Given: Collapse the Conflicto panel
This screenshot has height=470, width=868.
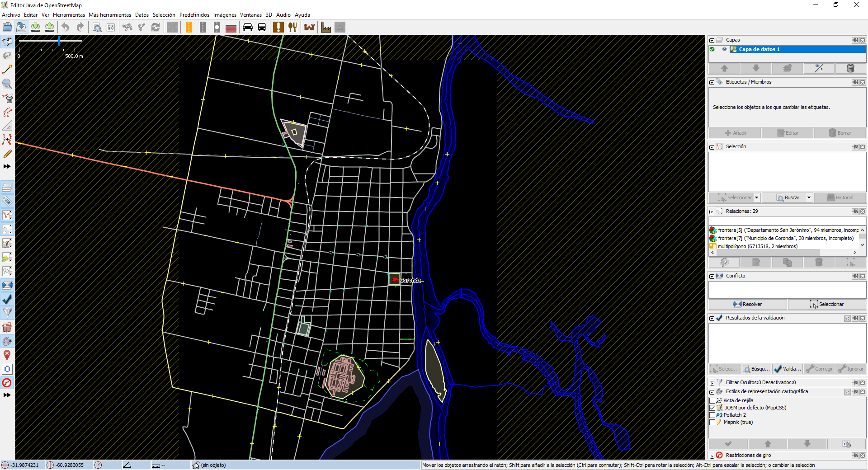Looking at the screenshot, I should point(712,276).
